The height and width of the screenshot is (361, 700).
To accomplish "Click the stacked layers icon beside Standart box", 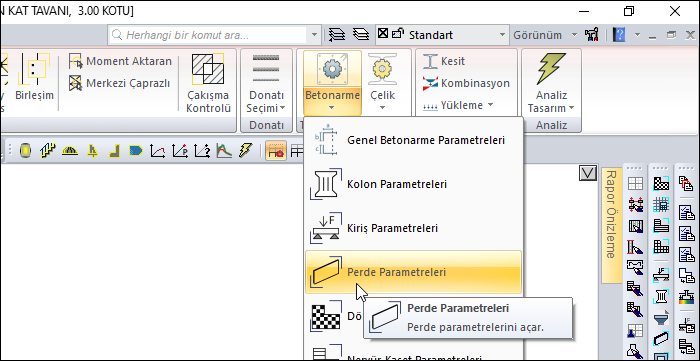I will pyautogui.click(x=361, y=34).
